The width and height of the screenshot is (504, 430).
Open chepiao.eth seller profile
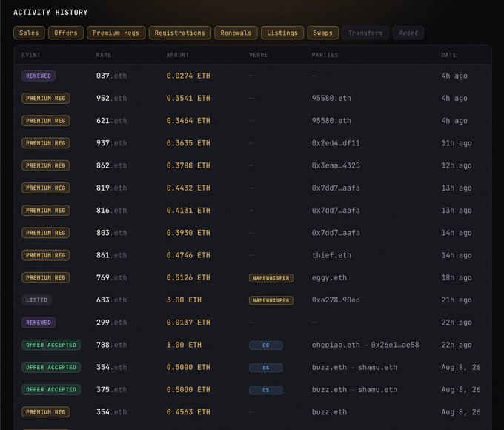(x=336, y=345)
